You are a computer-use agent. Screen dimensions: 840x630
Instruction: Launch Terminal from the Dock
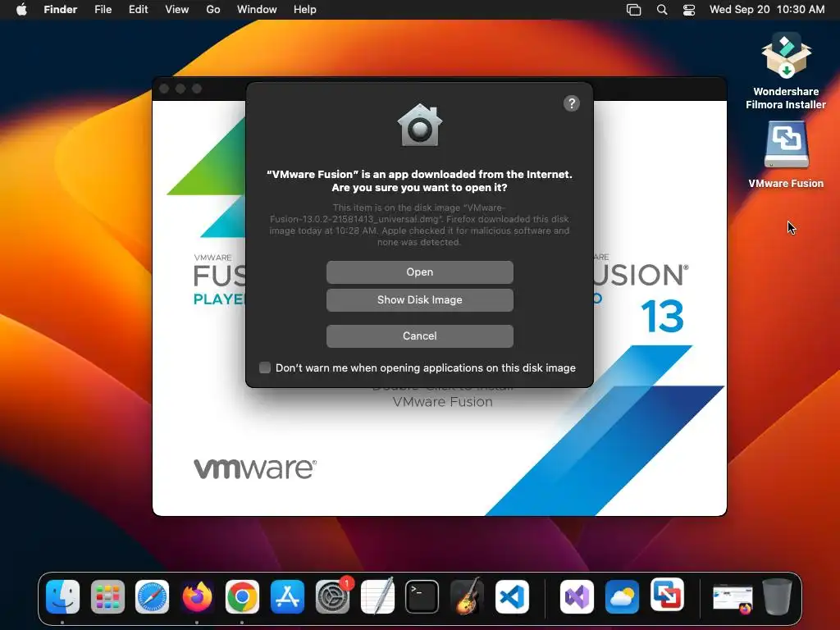422,596
